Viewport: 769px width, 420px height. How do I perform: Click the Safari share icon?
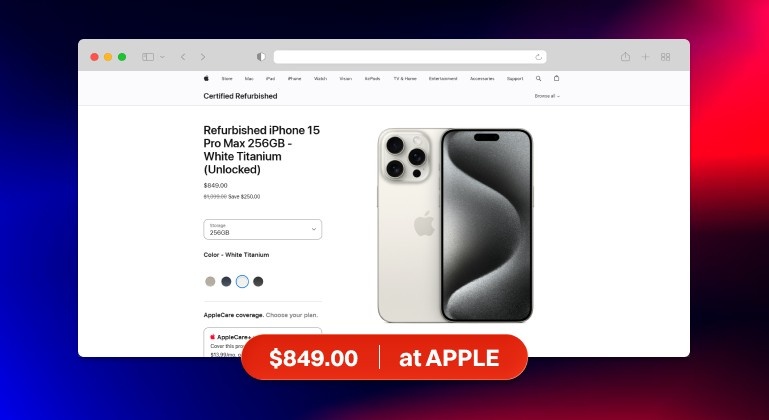pyautogui.click(x=625, y=56)
